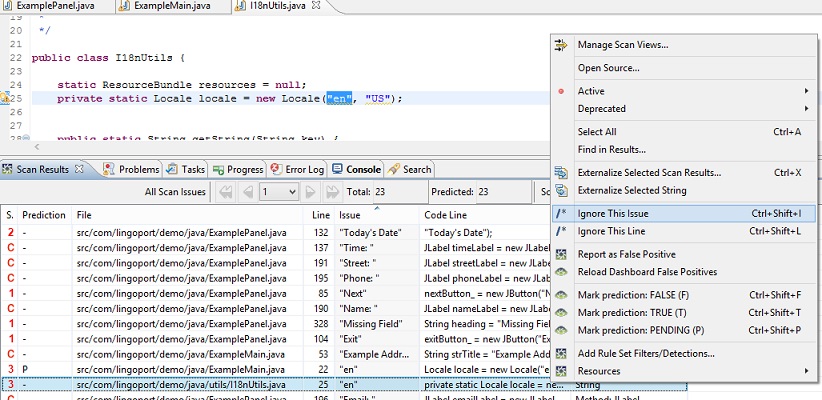The image size is (822, 400).
Task: Open the page number combo box
Action: click(277, 191)
